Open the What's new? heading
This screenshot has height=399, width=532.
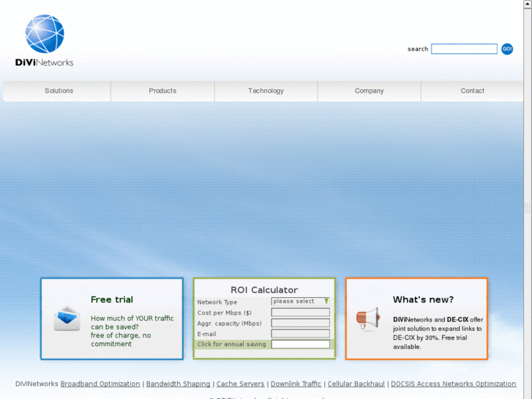(423, 299)
